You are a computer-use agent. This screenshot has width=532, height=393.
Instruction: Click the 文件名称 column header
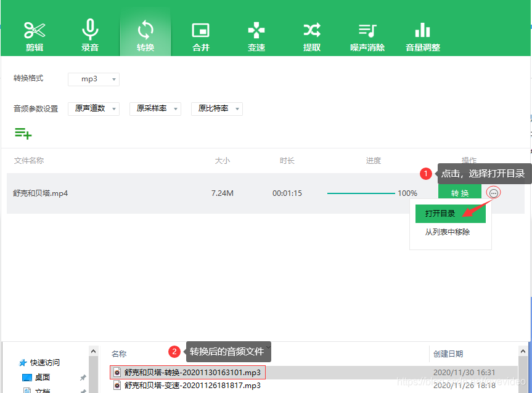(x=29, y=160)
